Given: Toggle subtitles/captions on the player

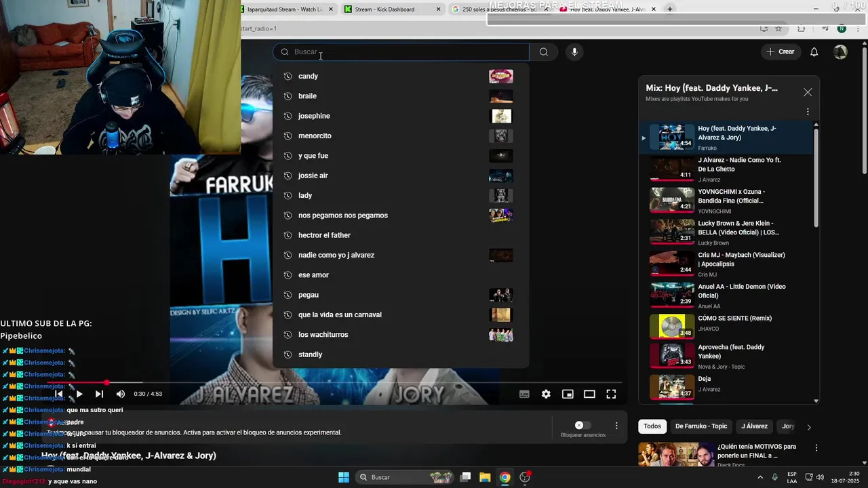Looking at the screenshot, I should pyautogui.click(x=524, y=394).
